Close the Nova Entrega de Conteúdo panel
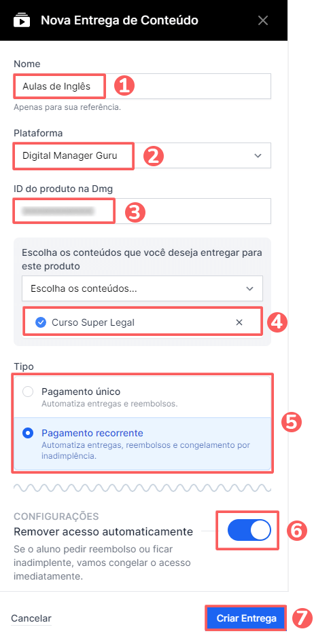Viewport: 314px width, 644px height. click(x=263, y=20)
